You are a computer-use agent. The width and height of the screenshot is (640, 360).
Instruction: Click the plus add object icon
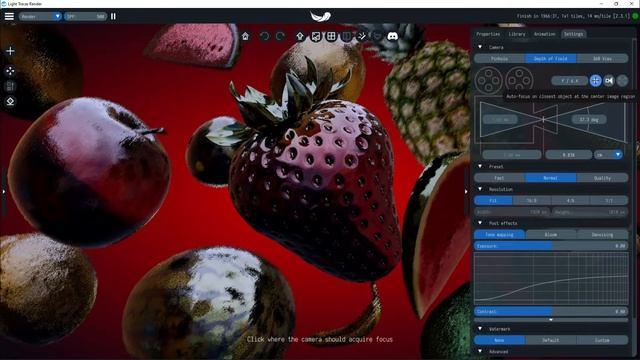10,51
